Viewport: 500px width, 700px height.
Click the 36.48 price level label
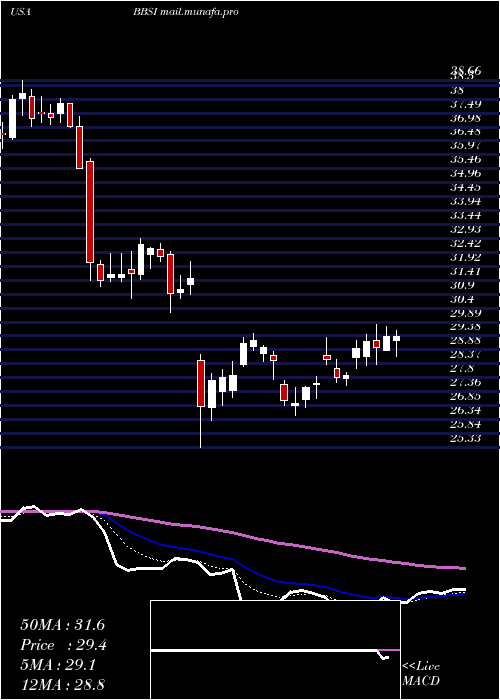coord(466,132)
